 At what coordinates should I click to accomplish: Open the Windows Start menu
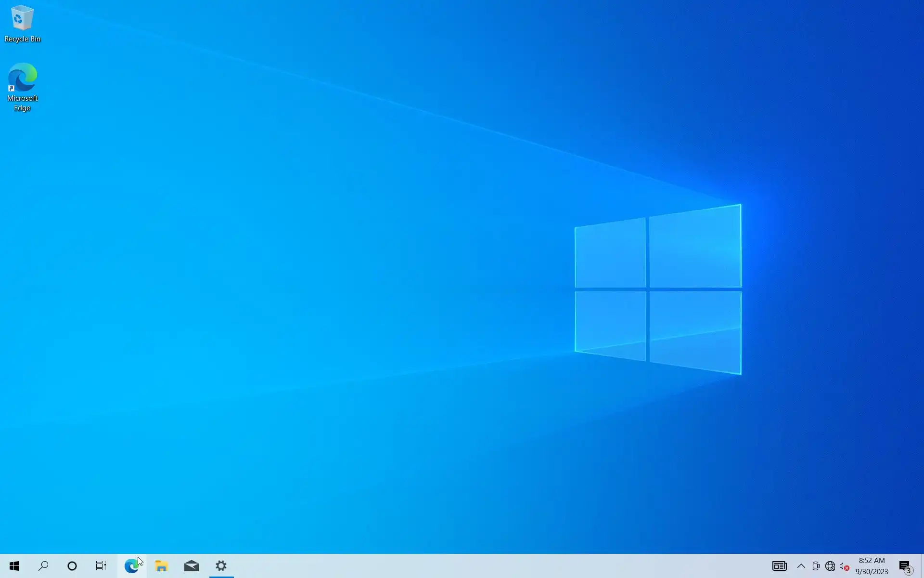(14, 566)
